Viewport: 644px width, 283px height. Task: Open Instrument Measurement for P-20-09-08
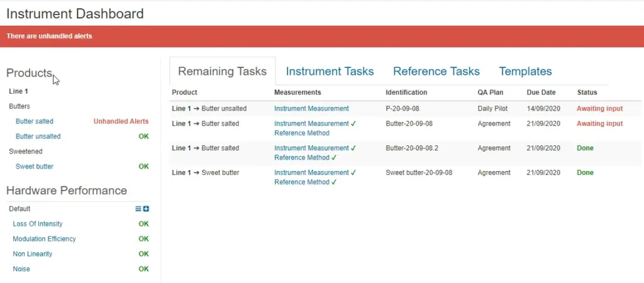point(311,109)
